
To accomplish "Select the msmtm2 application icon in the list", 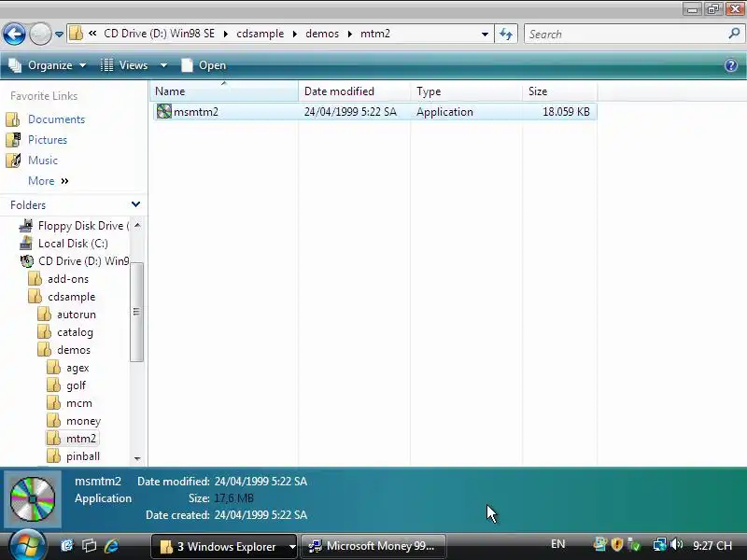I will pos(164,111).
